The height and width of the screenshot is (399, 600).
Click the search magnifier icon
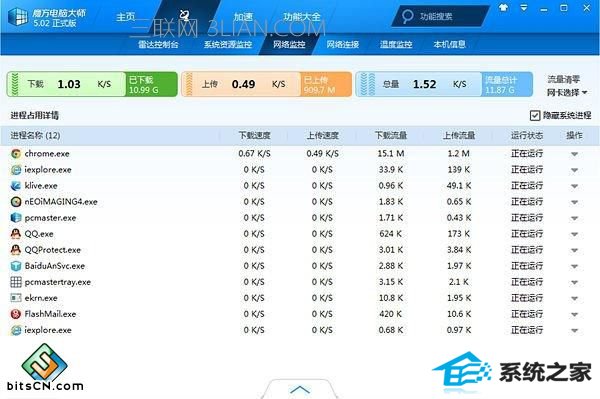click(408, 16)
